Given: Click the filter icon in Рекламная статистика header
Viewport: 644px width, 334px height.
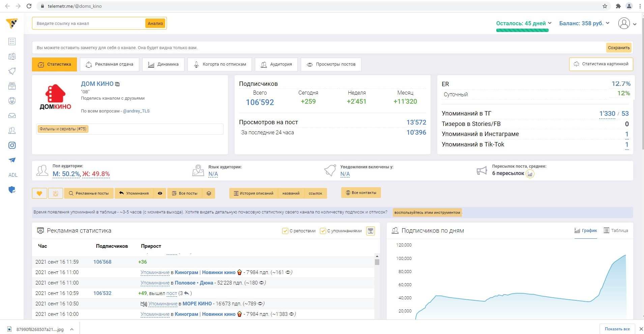Looking at the screenshot, I should click(x=371, y=231).
